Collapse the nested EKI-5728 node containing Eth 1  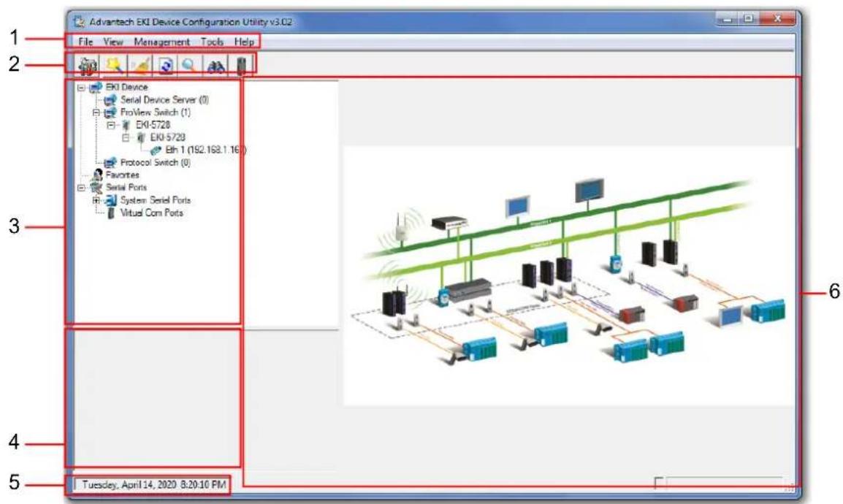(x=125, y=137)
